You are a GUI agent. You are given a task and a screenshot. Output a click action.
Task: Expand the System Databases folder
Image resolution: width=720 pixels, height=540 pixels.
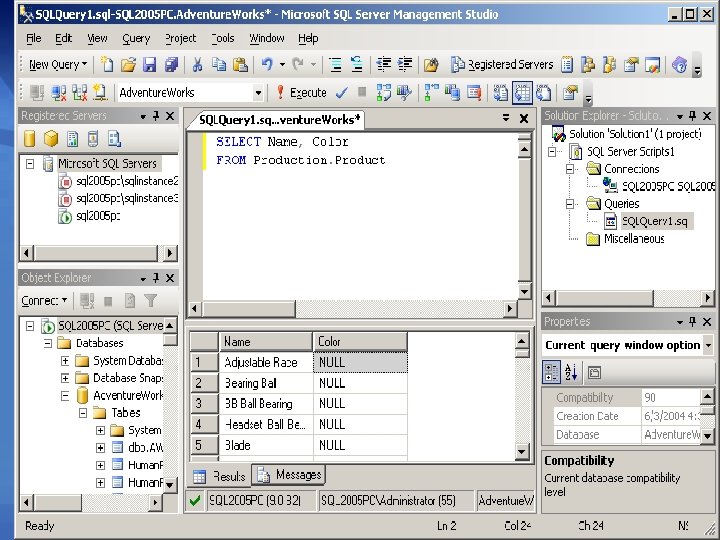(65, 361)
